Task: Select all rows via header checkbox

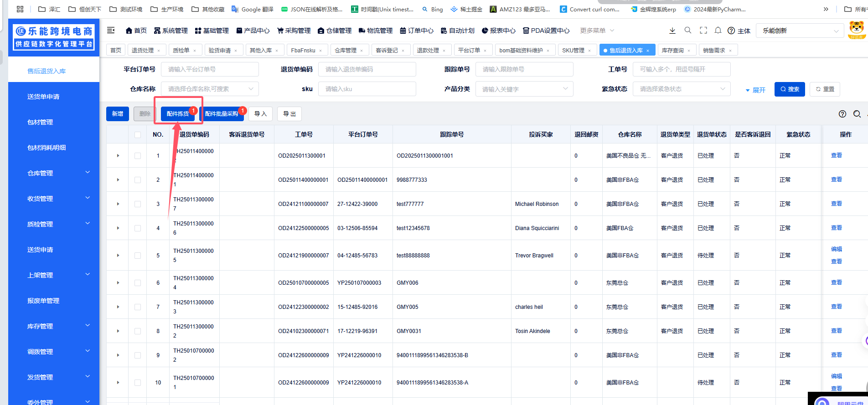Action: (138, 134)
